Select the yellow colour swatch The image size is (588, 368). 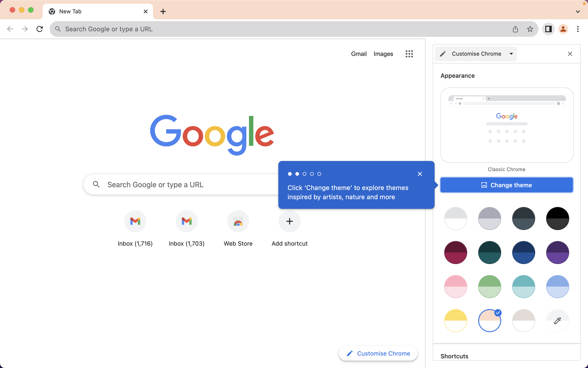click(455, 321)
